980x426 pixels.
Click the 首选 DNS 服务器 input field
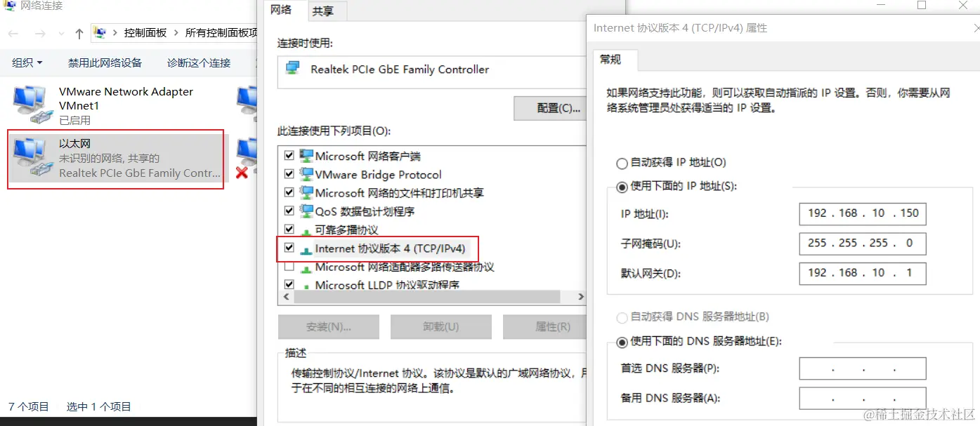[x=862, y=368]
